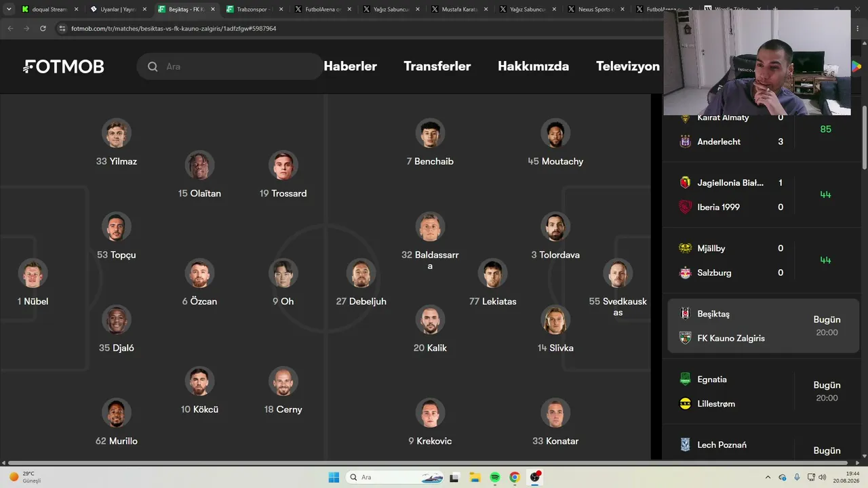Click the taskbar volume speaker icon
Viewport: 868px width, 488px height.
(x=821, y=477)
